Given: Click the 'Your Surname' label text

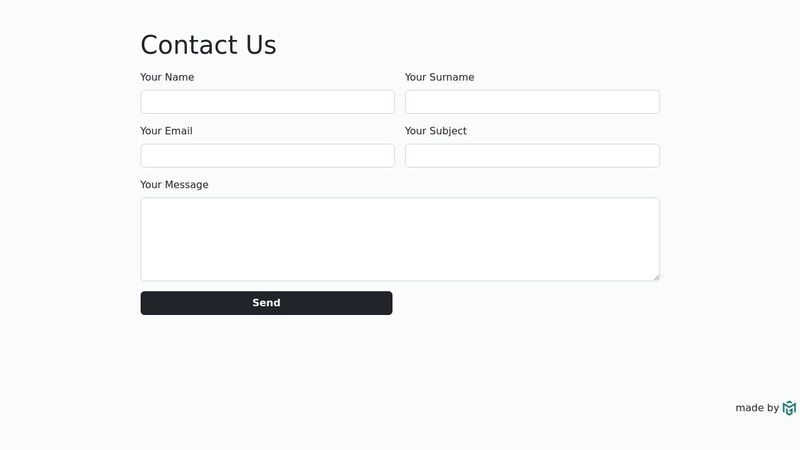Looking at the screenshot, I should click(x=439, y=77).
